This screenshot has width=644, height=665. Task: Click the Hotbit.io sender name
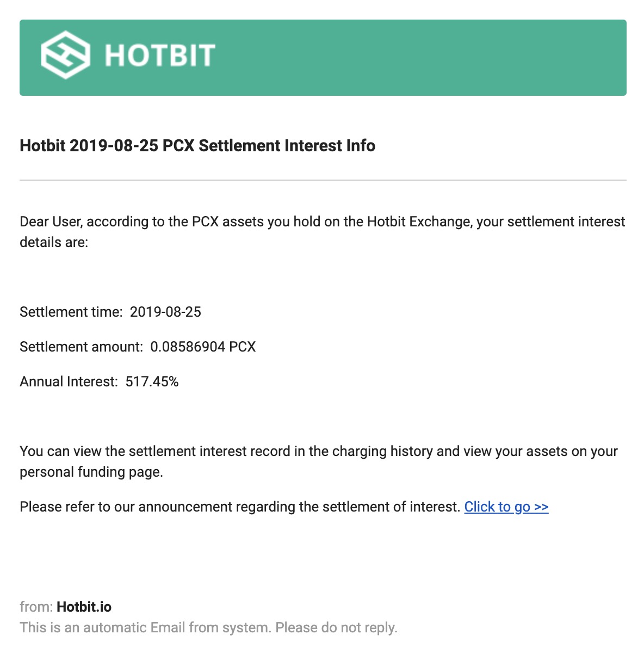click(84, 607)
